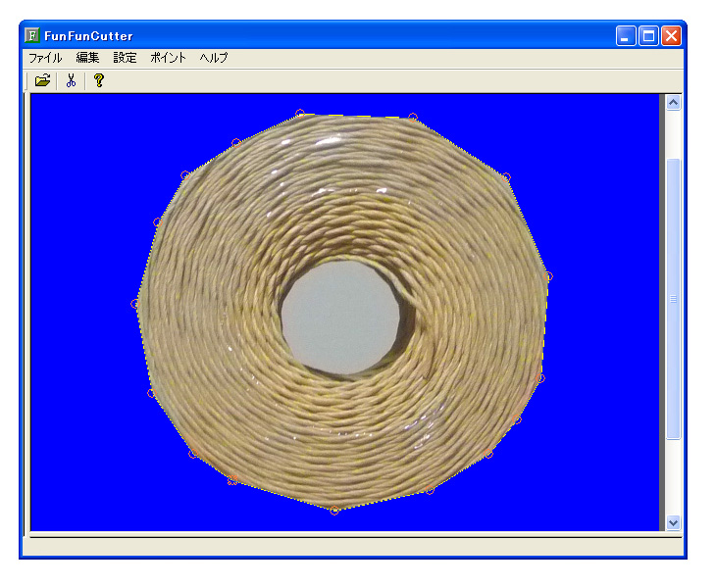716x588 pixels.
Task: Click the vertical scrollbar up arrow
Action: pyautogui.click(x=673, y=103)
